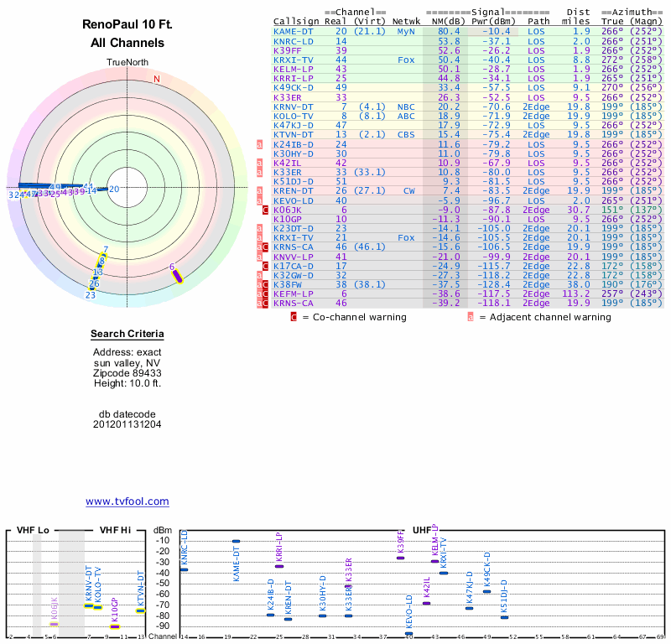Click the adjacent channel warning icon beside K24IB-D
Viewport: 671px width, 644px height.
[260, 144]
